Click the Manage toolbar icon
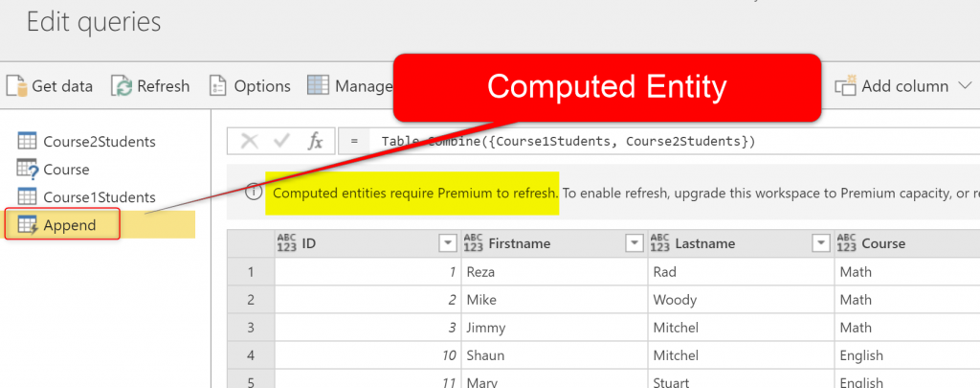The image size is (980, 388). tap(319, 85)
